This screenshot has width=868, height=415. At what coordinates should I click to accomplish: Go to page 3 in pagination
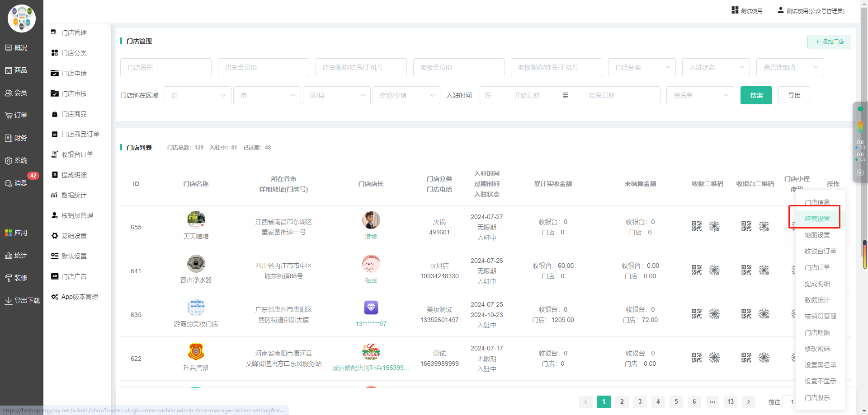(x=640, y=401)
